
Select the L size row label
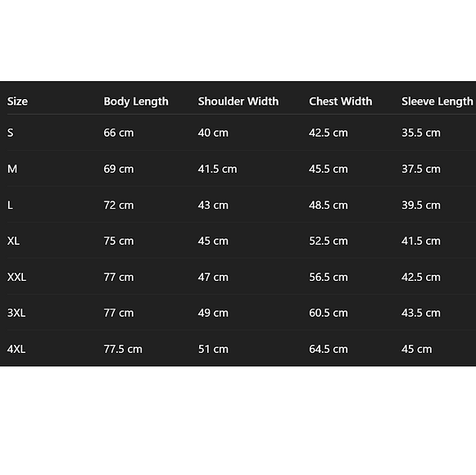[x=10, y=206]
